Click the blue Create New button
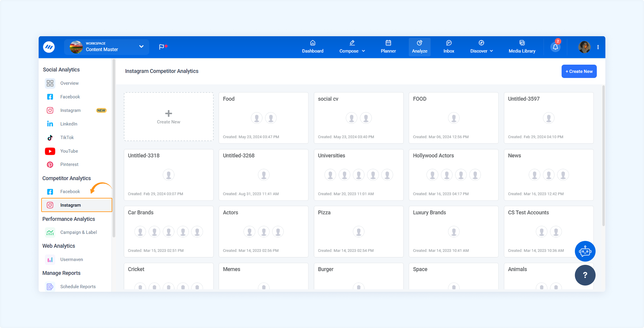The image size is (644, 328). tap(579, 71)
